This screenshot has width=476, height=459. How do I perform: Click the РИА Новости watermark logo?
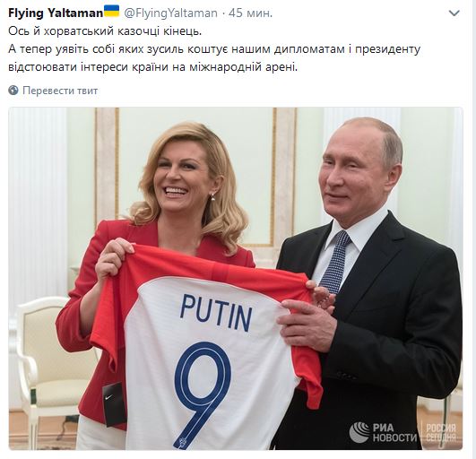coord(383,432)
